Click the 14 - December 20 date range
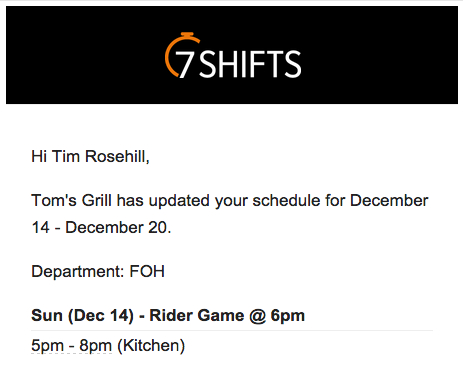This screenshot has height=377, width=463. pos(101,228)
